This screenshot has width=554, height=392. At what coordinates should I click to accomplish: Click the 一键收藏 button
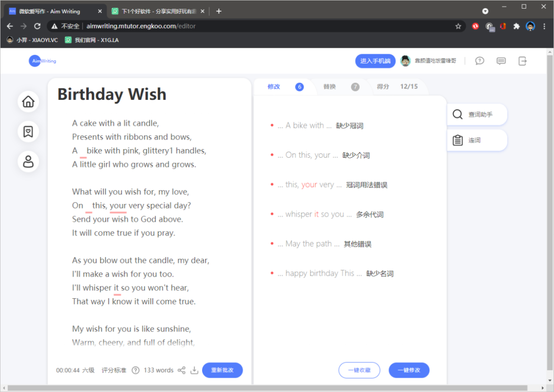click(359, 370)
